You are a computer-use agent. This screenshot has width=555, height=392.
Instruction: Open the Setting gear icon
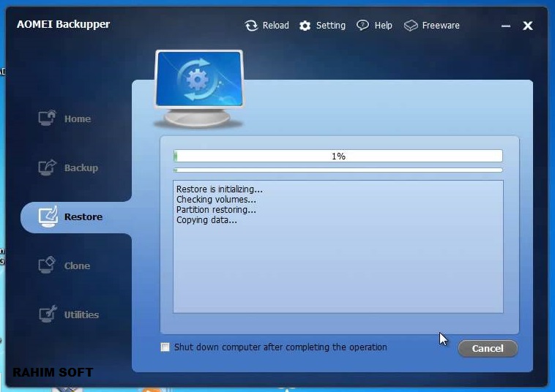(305, 26)
